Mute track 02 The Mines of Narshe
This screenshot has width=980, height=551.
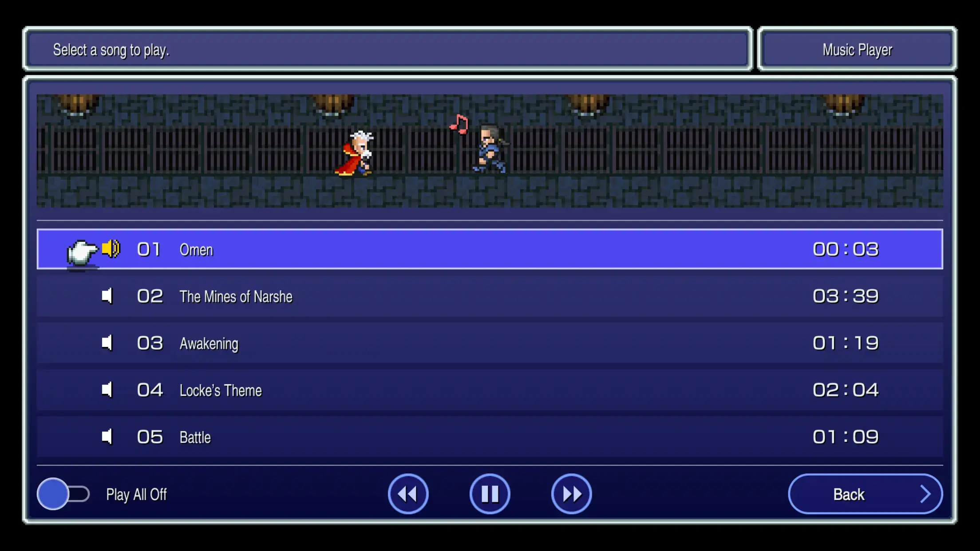click(107, 296)
